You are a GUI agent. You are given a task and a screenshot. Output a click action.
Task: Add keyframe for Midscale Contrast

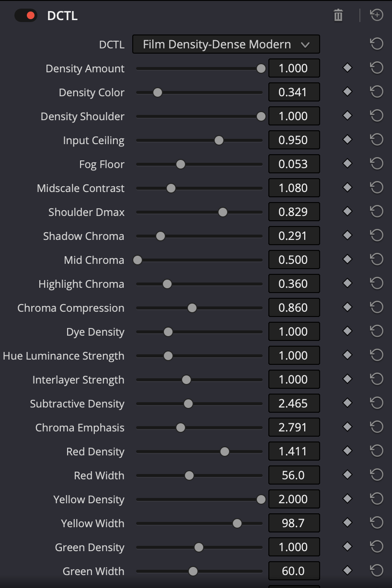click(347, 188)
